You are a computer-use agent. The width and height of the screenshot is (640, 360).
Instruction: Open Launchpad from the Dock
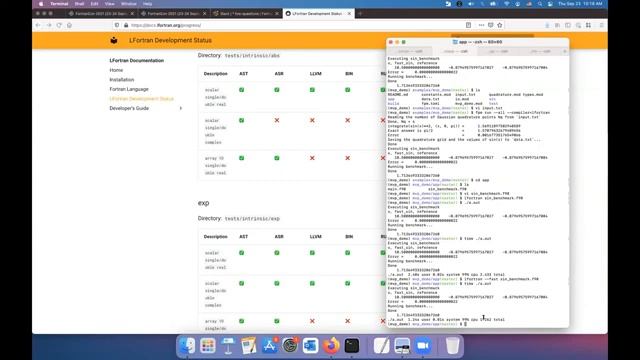coord(208,346)
